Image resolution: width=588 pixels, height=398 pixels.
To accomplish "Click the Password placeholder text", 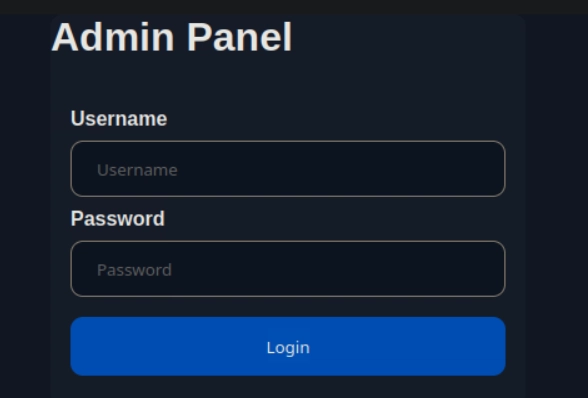I will coord(134,270).
